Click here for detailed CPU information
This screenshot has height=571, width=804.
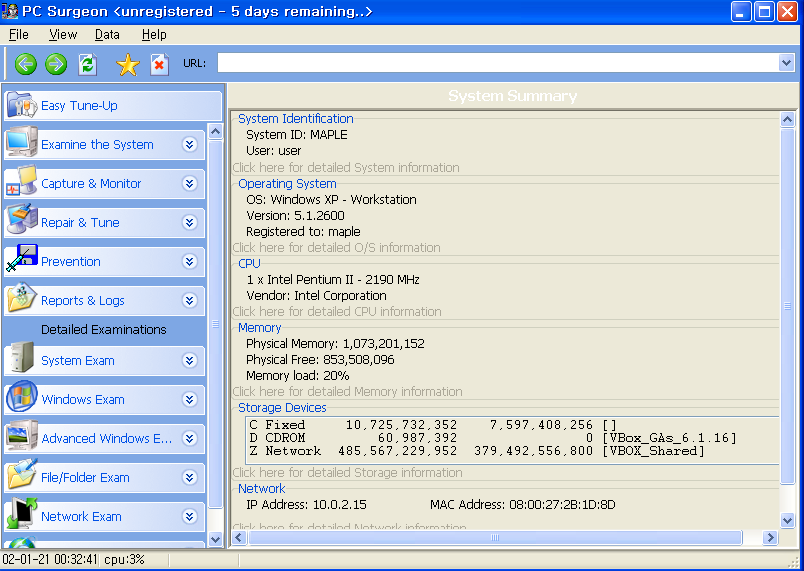coord(337,312)
